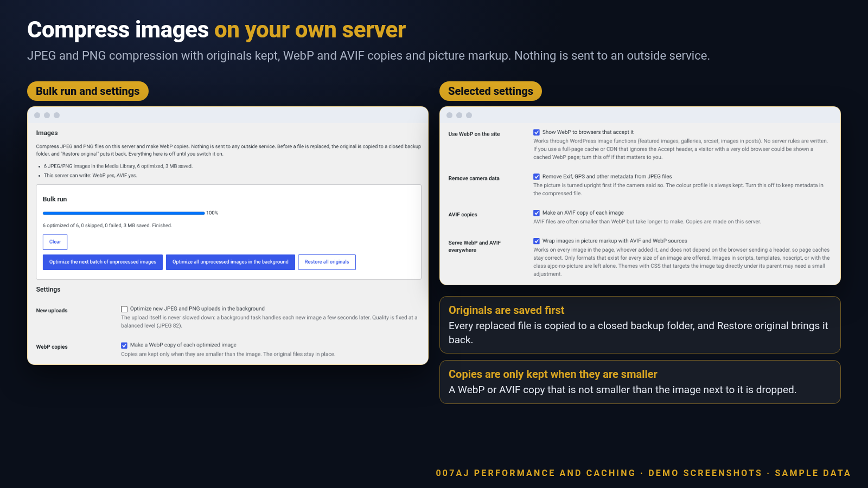
Task: Click the Bulk run and settings label
Action: 88,91
